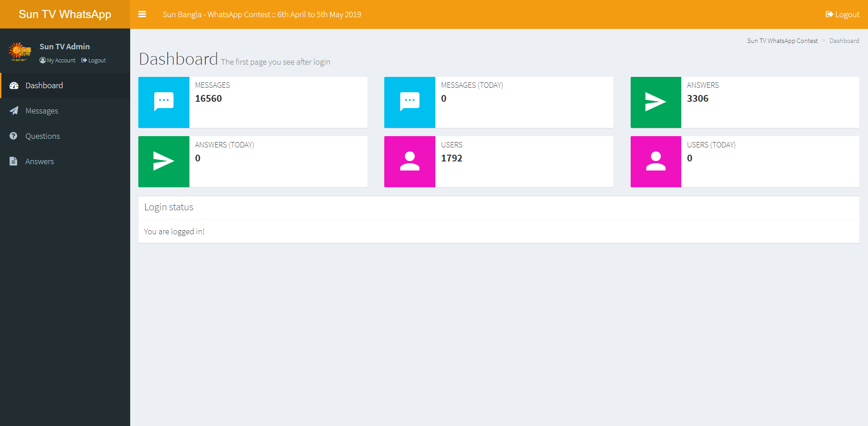868x426 pixels.
Task: Toggle the hamburger sidebar menu icon
Action: point(142,14)
